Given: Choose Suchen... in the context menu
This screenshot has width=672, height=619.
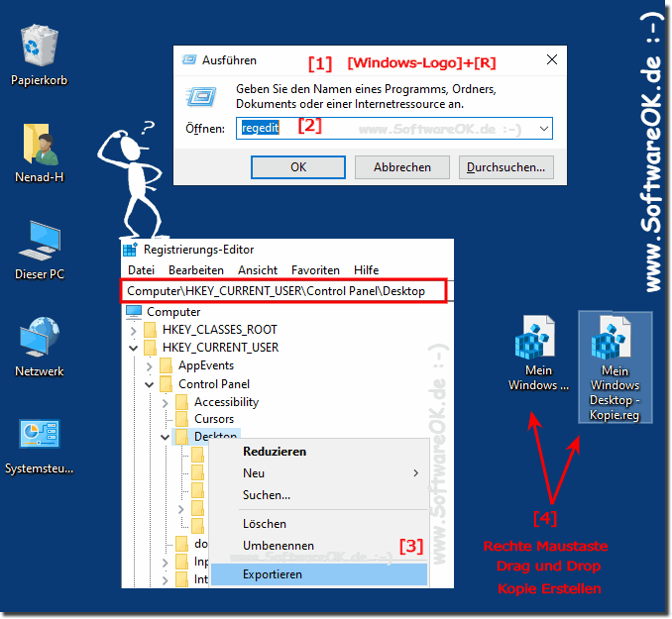Looking at the screenshot, I should pyautogui.click(x=320, y=495).
